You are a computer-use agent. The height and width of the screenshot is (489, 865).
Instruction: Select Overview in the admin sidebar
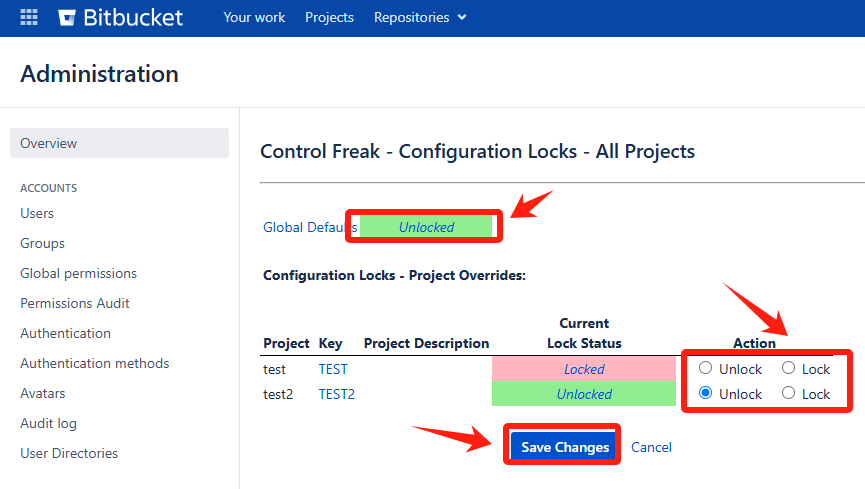coord(119,143)
